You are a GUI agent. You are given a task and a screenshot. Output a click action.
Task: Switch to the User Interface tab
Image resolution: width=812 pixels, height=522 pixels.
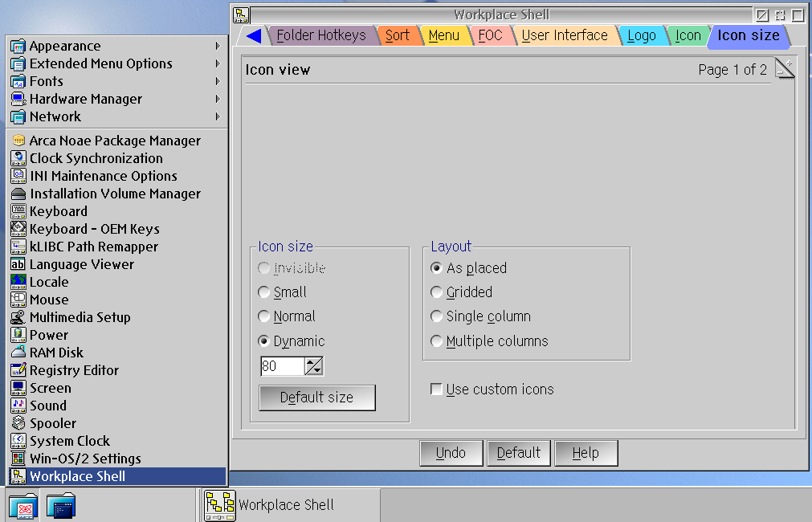pos(565,35)
